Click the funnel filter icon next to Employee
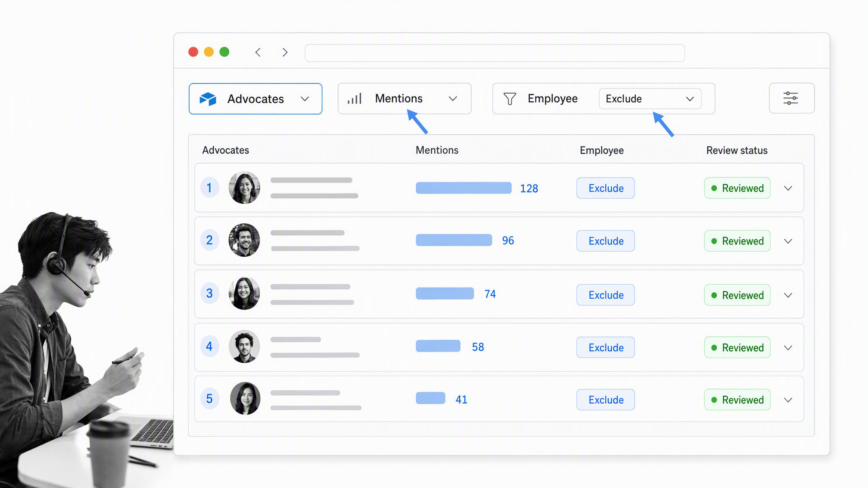This screenshot has height=488, width=868. (x=510, y=99)
